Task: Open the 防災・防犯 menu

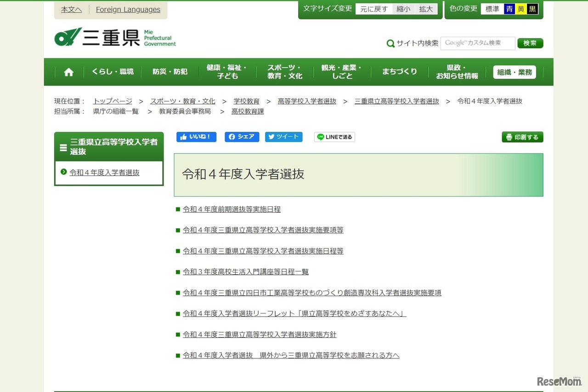Action: pos(170,72)
